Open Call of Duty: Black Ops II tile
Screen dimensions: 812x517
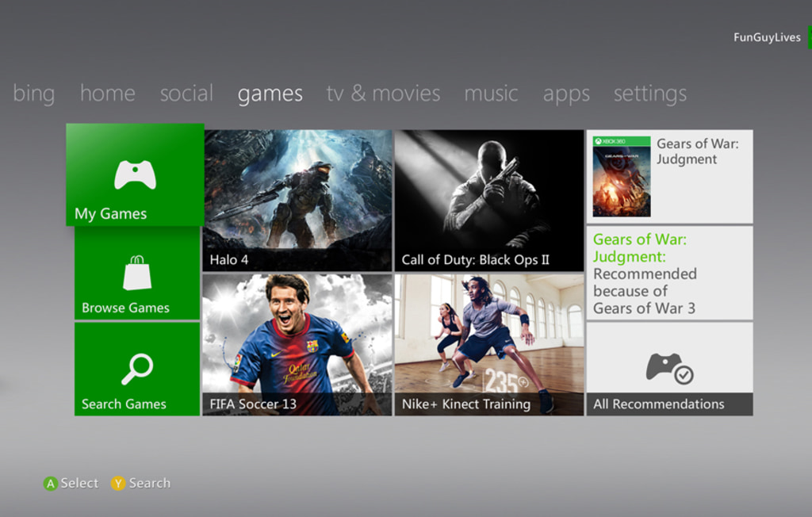tap(488, 200)
